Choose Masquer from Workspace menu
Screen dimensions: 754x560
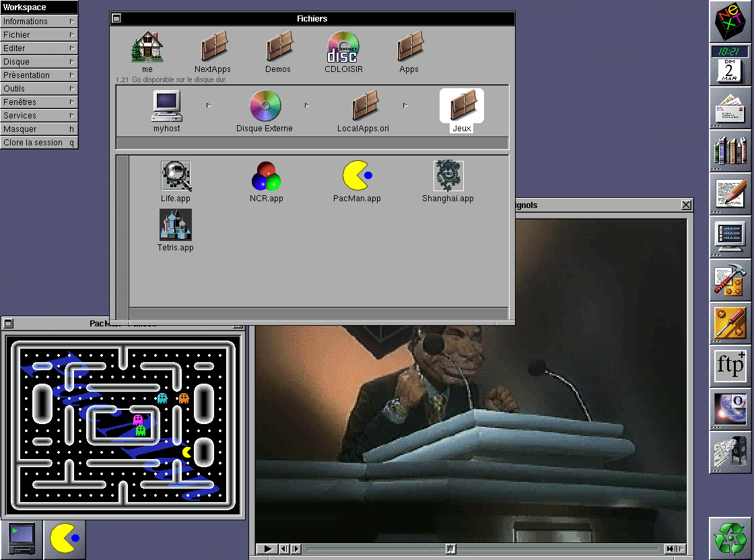click(x=39, y=129)
